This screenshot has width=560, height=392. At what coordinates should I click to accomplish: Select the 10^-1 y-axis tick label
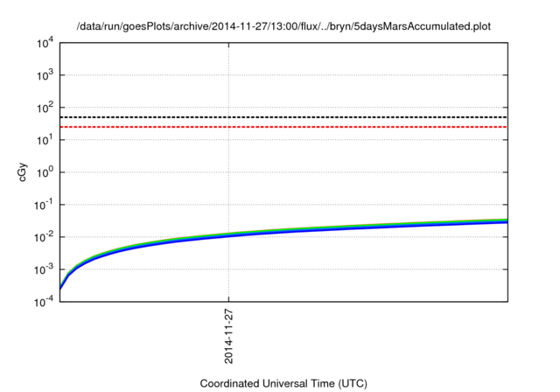(44, 205)
